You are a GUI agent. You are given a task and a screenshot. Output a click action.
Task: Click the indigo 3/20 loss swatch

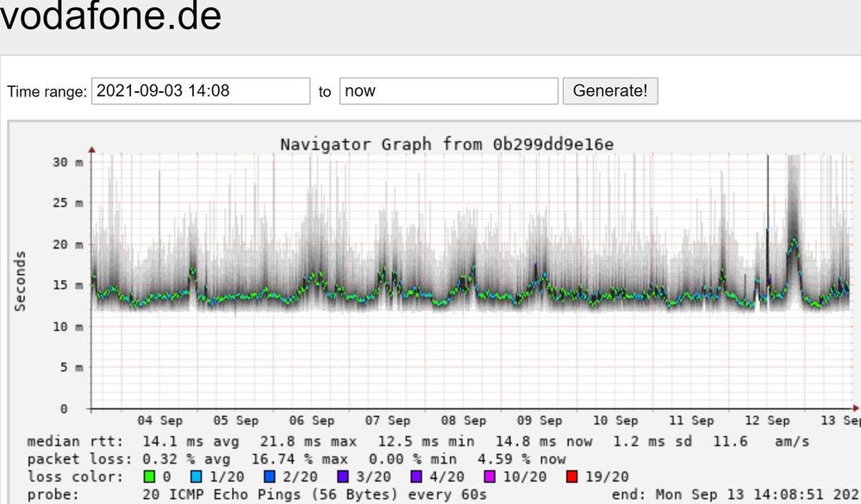343,476
